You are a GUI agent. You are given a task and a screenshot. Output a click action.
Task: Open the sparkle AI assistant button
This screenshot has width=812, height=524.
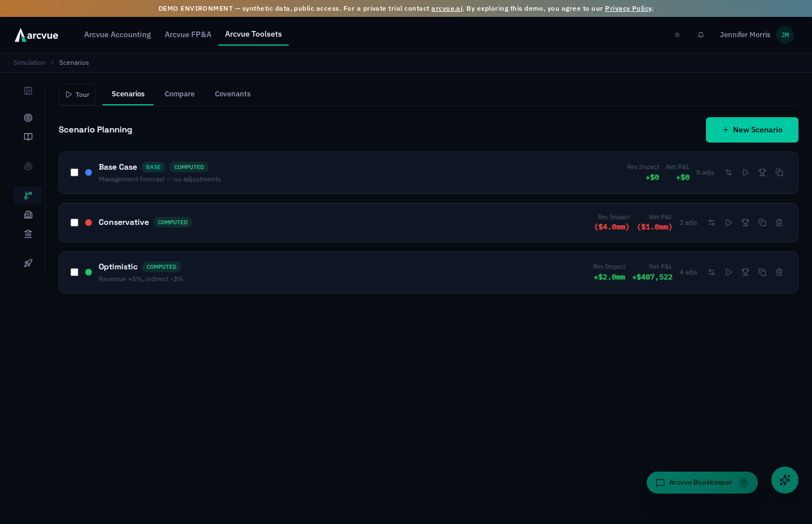(785, 480)
